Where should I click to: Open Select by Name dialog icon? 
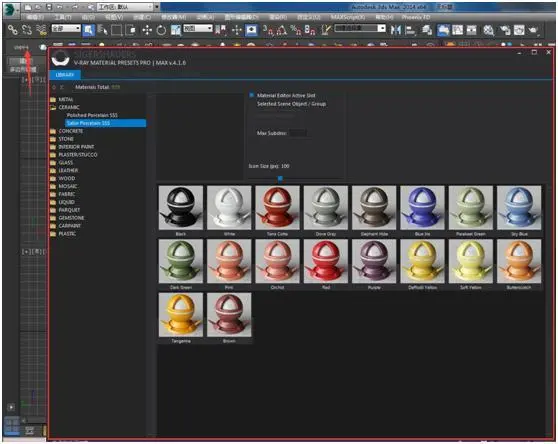coord(102,30)
